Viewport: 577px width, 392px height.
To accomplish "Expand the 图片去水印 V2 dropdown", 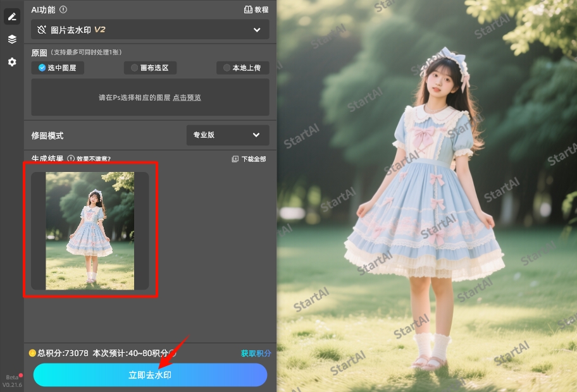I will (x=257, y=29).
